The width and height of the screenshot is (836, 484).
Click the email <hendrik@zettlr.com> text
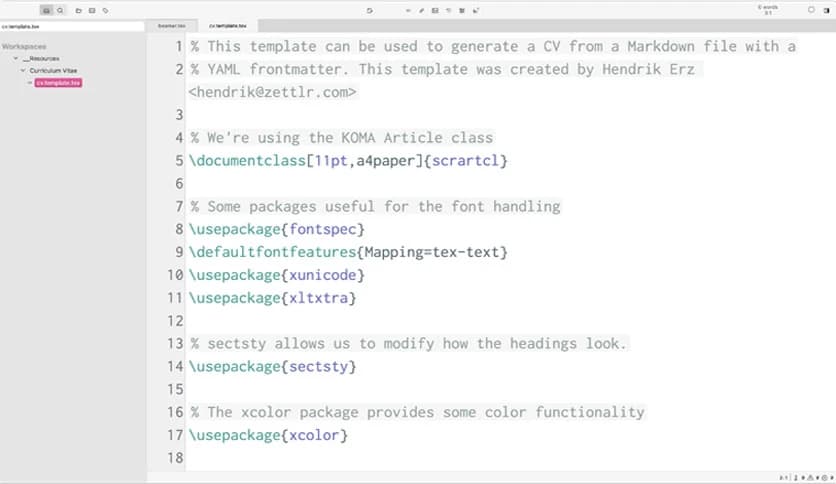[272, 92]
